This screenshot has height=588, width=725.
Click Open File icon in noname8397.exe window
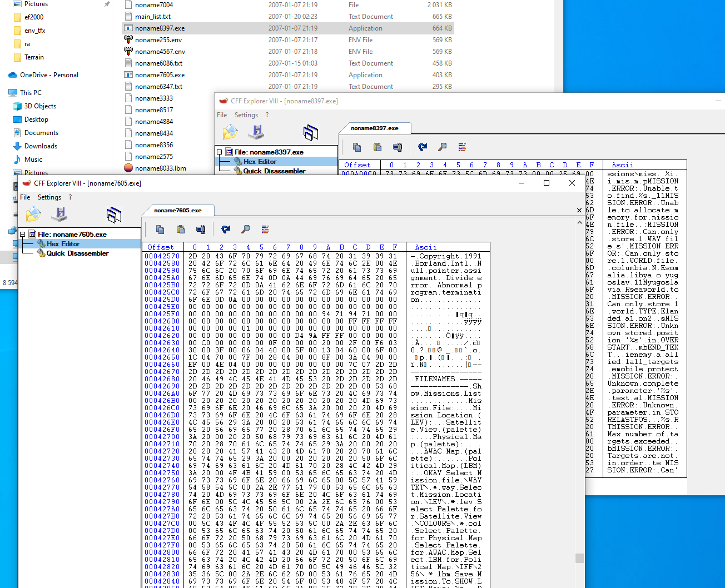[230, 132]
